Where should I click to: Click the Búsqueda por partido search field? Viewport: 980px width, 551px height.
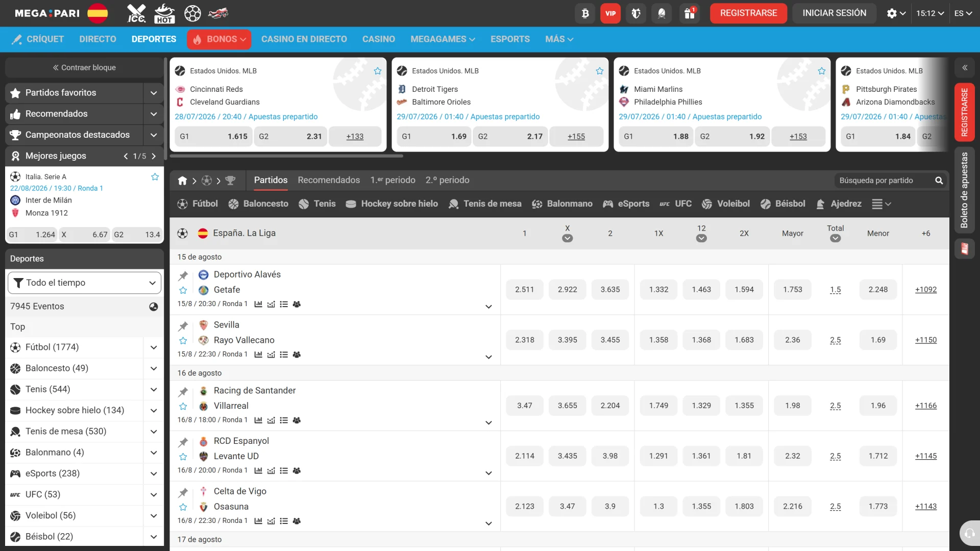coord(885,181)
